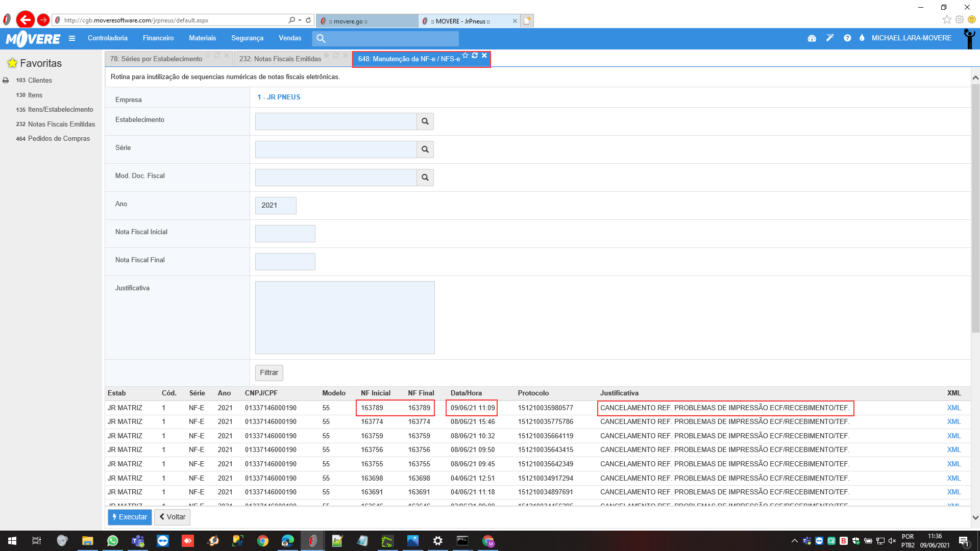The image size is (980, 551).
Task: Toggle the hamburger menu next to logo
Action: click(x=72, y=38)
